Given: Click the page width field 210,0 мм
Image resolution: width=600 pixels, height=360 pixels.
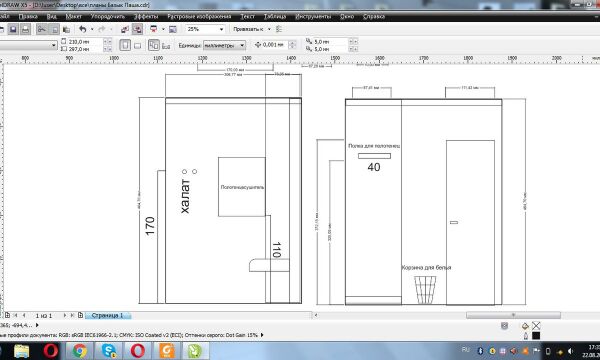Looking at the screenshot, I should [84, 41].
